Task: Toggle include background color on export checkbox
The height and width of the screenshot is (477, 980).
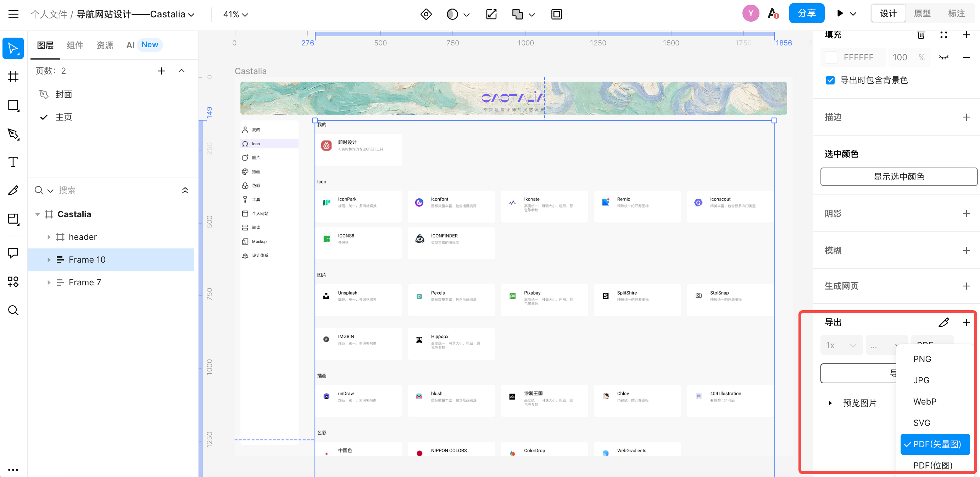Action: pos(830,80)
